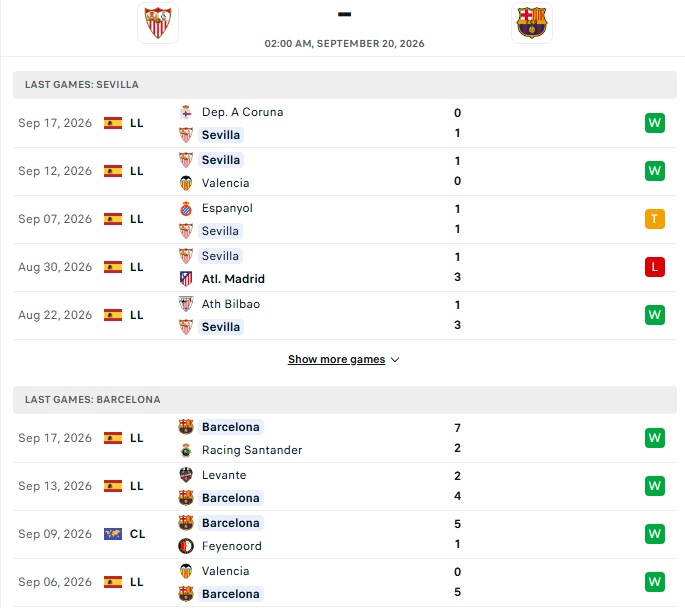Select the Last Games: Barcelona section header
The width and height of the screenshot is (685, 608).
point(345,400)
